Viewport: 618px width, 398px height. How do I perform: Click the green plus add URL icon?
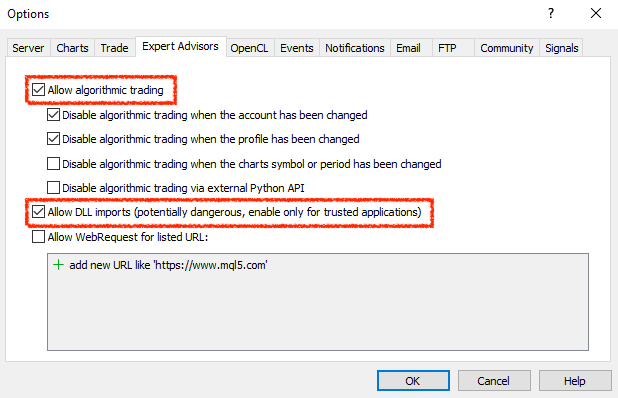58,264
